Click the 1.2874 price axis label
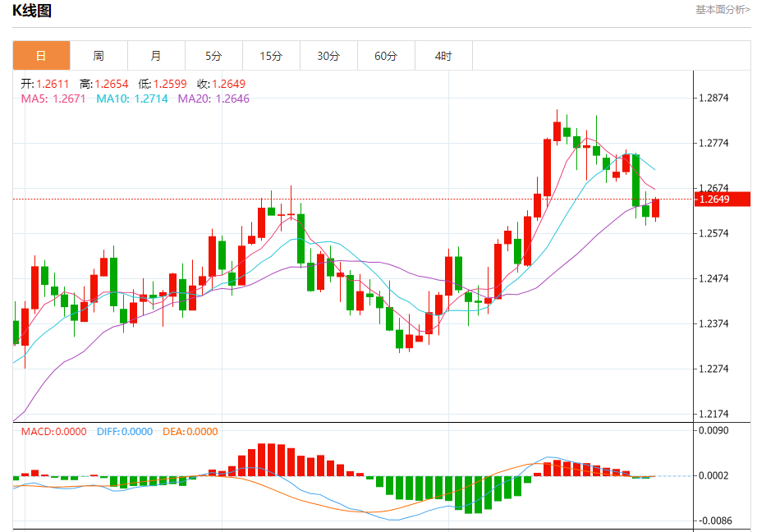Viewport: 757px width, 532px height. click(713, 98)
